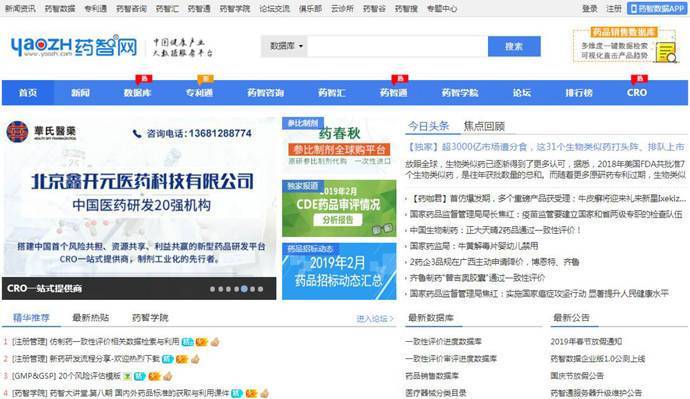Open 2019年春节放假通知 announcement
The image size is (690, 399).
586,341
